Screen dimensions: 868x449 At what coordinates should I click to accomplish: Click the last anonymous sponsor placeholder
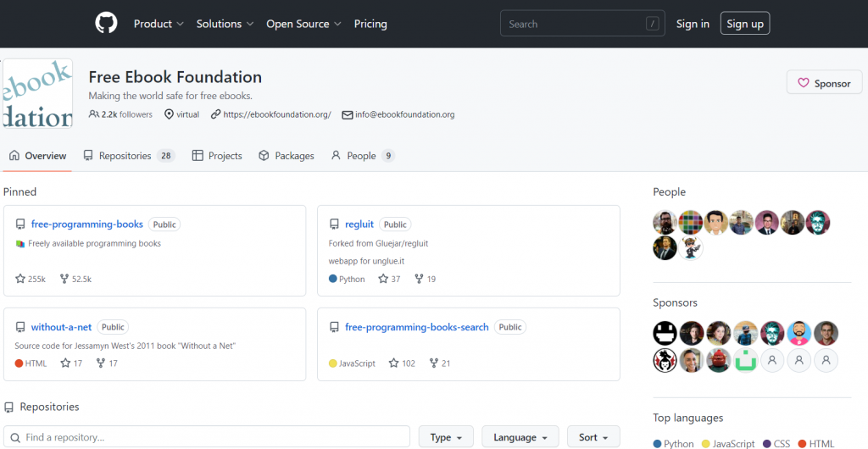click(x=826, y=360)
